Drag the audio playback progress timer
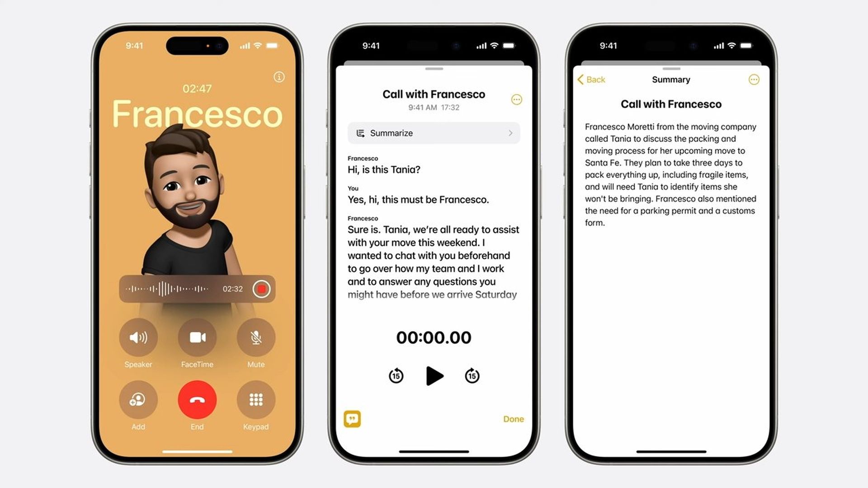 click(x=434, y=337)
